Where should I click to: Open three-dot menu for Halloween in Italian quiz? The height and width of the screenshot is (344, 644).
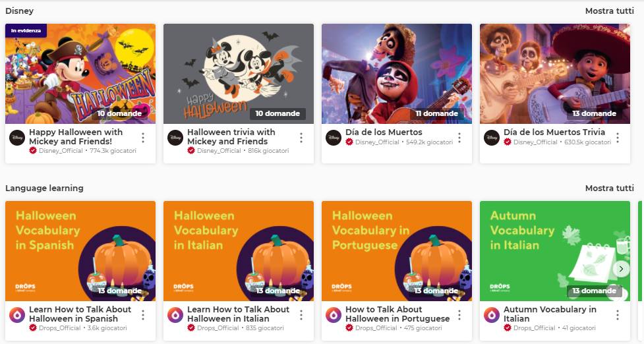[301, 315]
